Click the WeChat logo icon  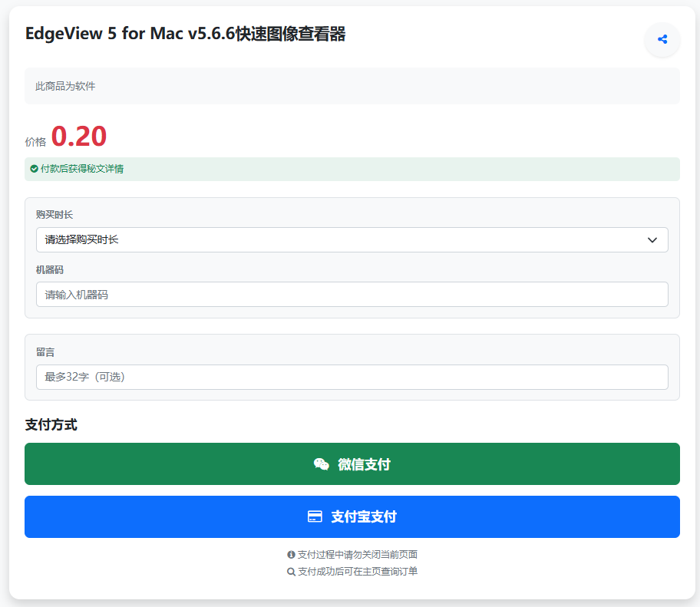322,464
